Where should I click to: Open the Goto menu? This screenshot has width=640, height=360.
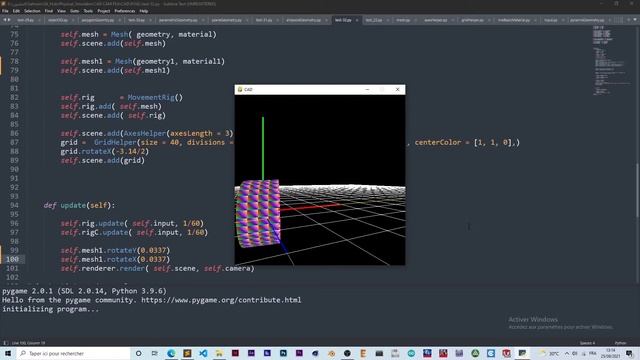pyautogui.click(x=74, y=11)
